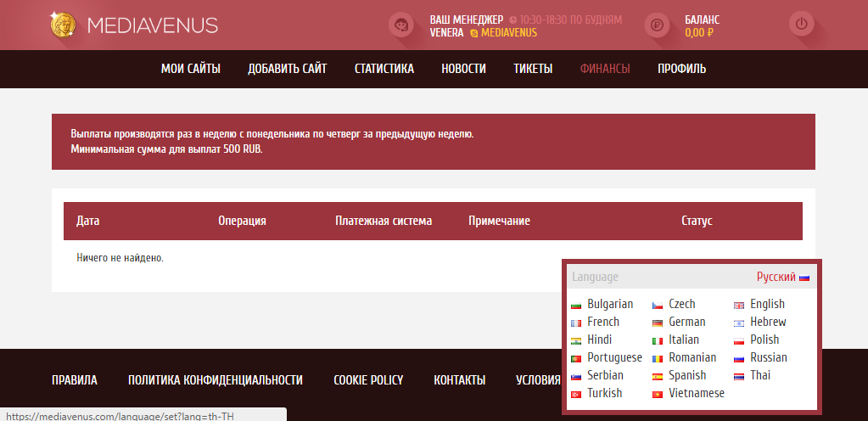Click the Skype icon next to MEDIAVENUS

pyautogui.click(x=473, y=33)
